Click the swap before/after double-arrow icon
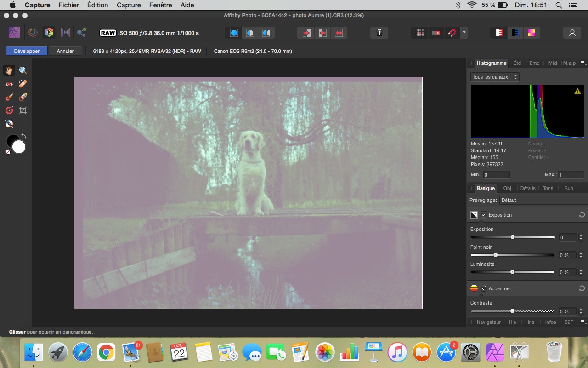 339,33
